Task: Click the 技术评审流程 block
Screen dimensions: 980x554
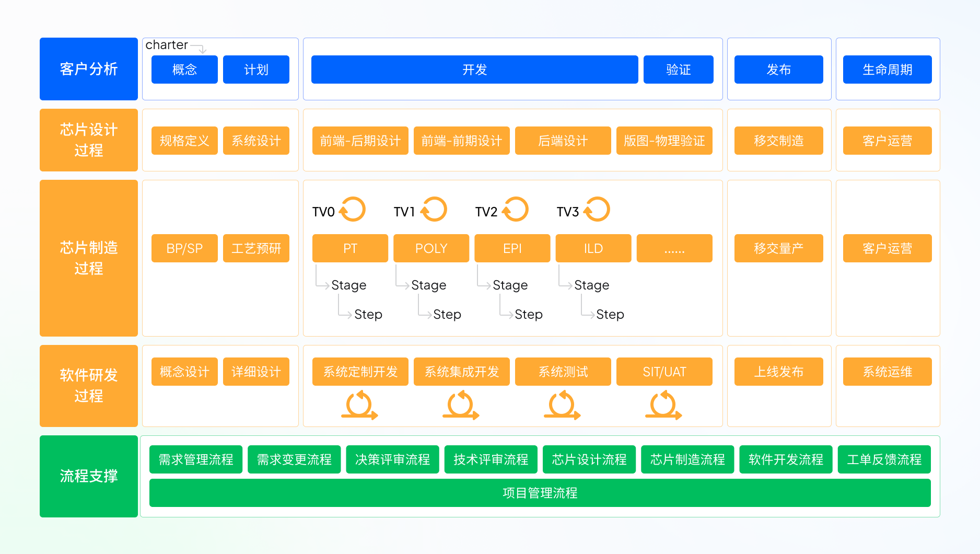Action: click(x=491, y=459)
